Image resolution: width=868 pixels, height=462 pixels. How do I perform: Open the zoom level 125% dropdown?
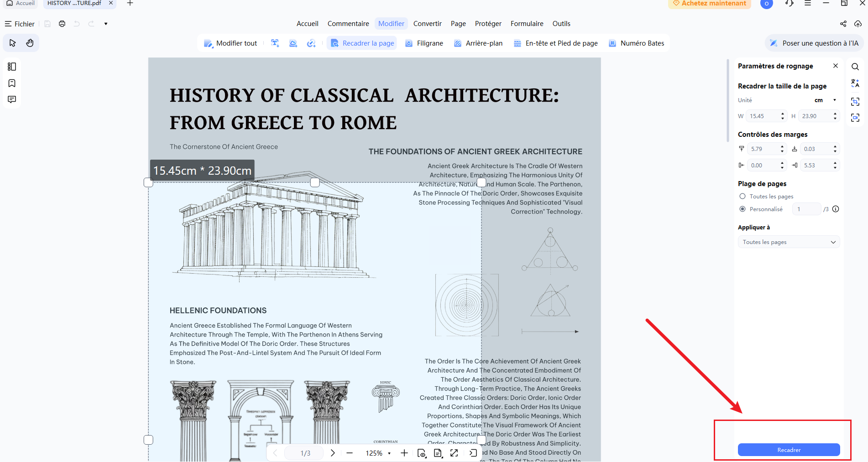click(x=378, y=453)
